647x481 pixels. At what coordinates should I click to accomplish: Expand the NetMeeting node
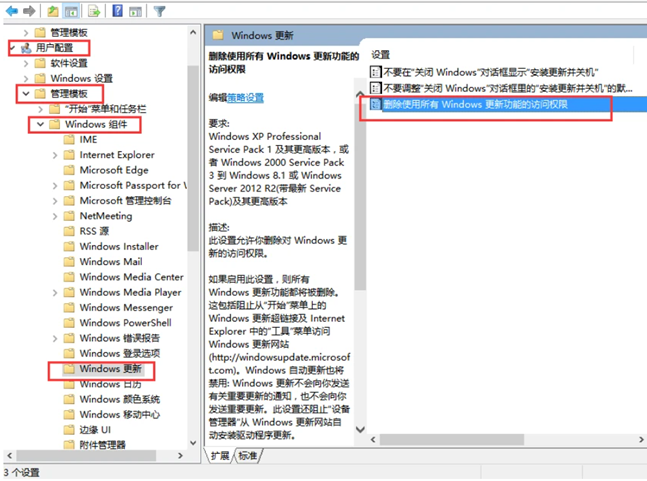click(x=55, y=216)
